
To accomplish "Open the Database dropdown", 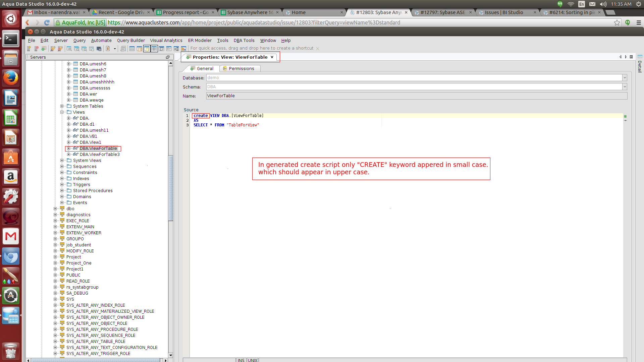I will click(x=625, y=78).
